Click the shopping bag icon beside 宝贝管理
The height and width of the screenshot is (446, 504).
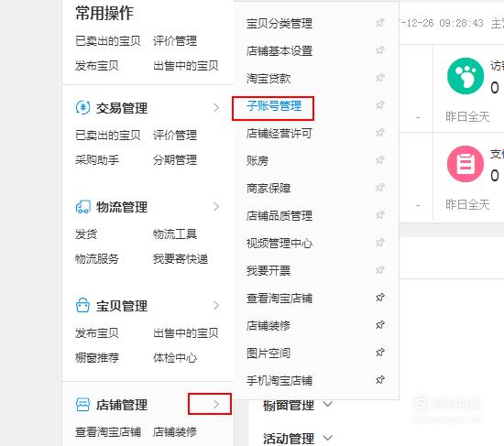point(82,305)
